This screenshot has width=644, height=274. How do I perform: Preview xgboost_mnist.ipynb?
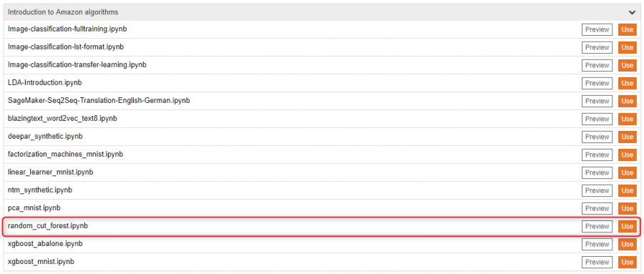(x=597, y=262)
